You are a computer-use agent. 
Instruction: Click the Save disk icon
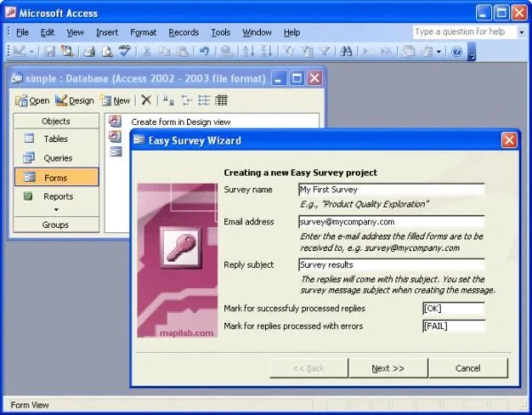[50, 52]
